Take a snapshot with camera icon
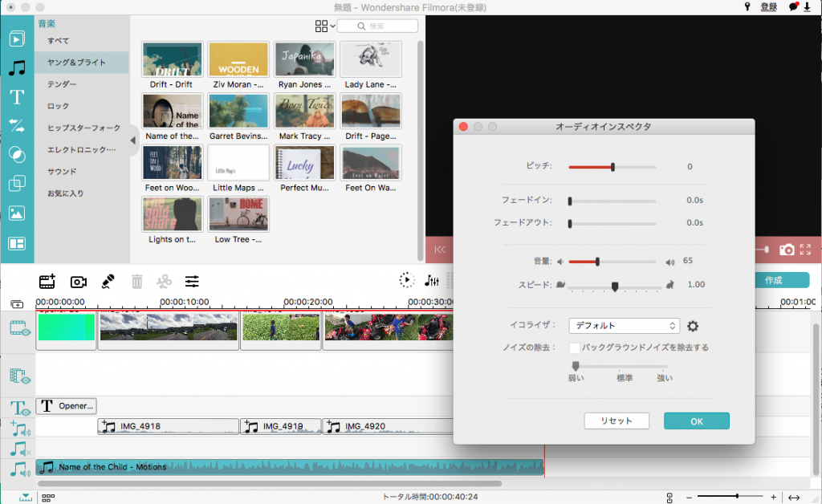This screenshot has height=504, width=822. click(x=787, y=250)
